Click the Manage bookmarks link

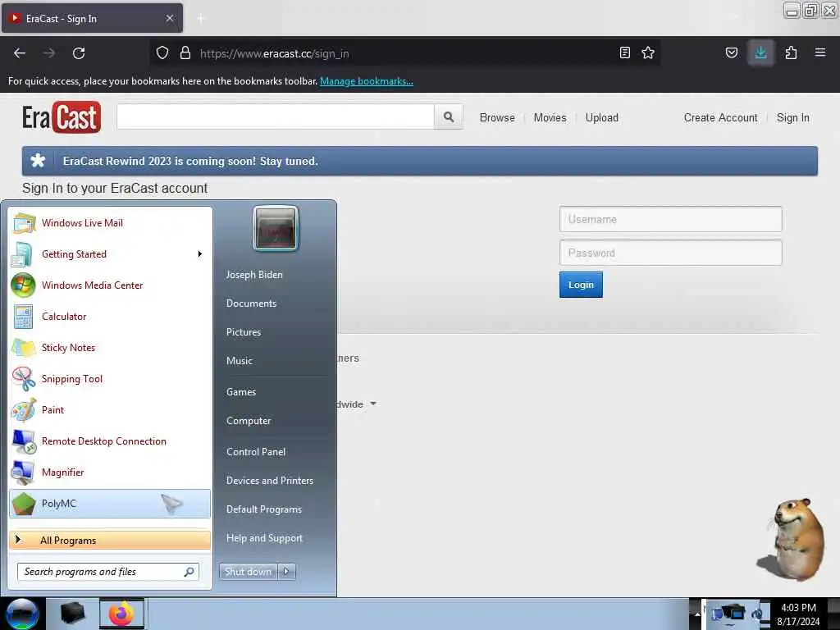click(x=367, y=81)
